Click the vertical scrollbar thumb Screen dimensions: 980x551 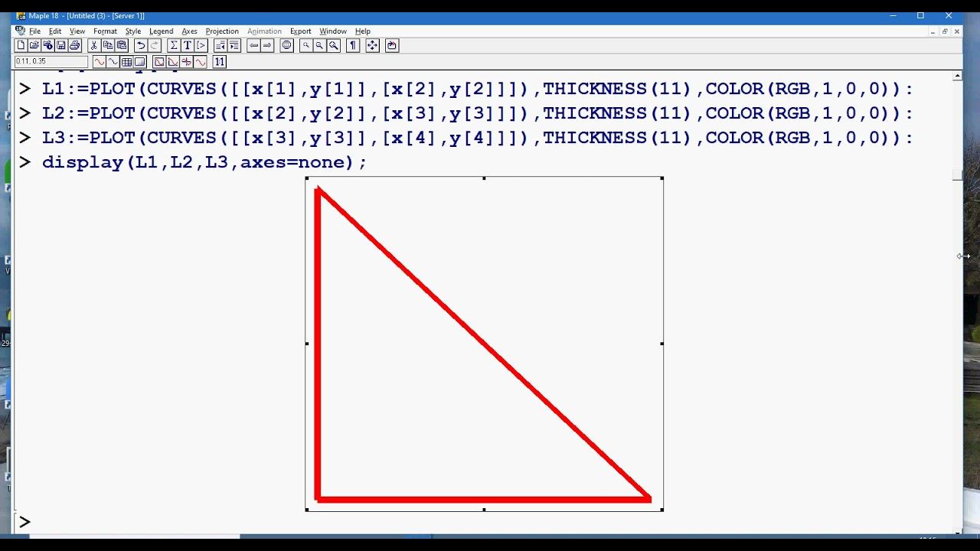[957, 175]
